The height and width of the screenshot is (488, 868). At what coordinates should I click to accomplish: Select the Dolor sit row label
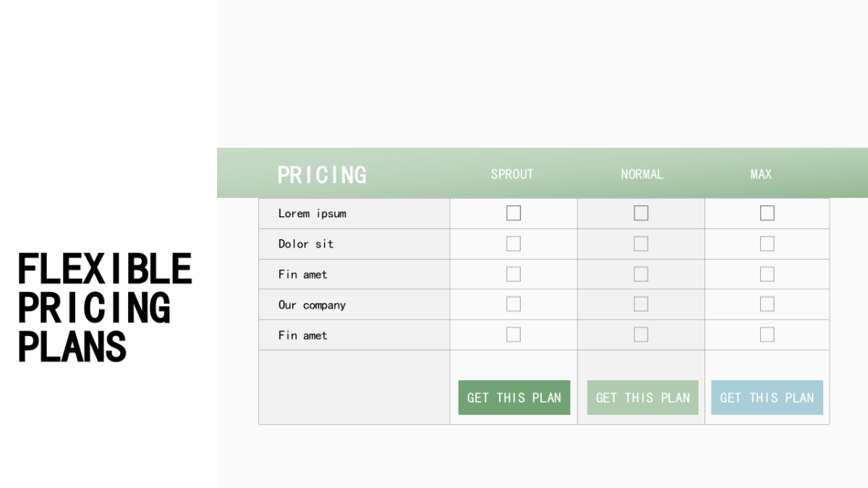click(306, 244)
